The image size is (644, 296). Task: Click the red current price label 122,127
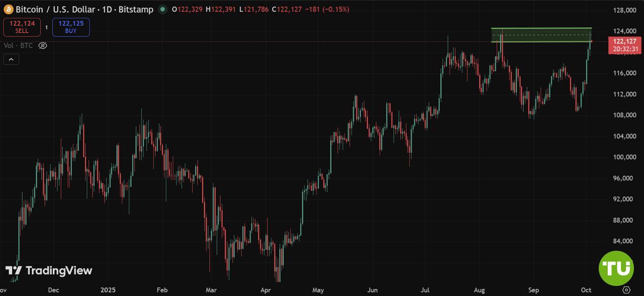tap(624, 42)
